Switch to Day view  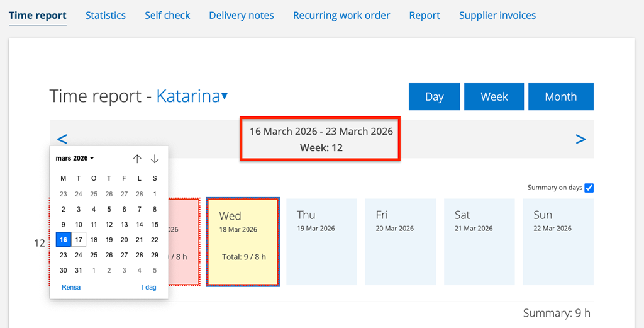point(434,97)
